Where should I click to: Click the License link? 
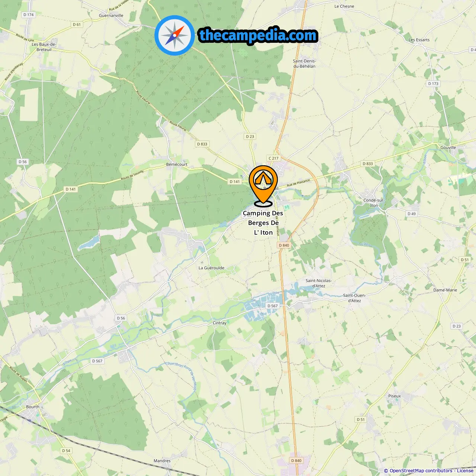[x=465, y=471]
